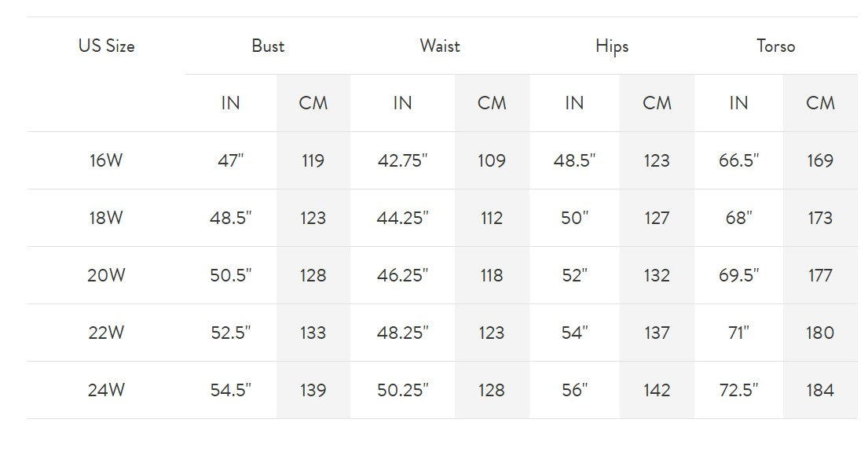868x456 pixels.
Task: Select the 18W size row label
Action: coord(106,219)
